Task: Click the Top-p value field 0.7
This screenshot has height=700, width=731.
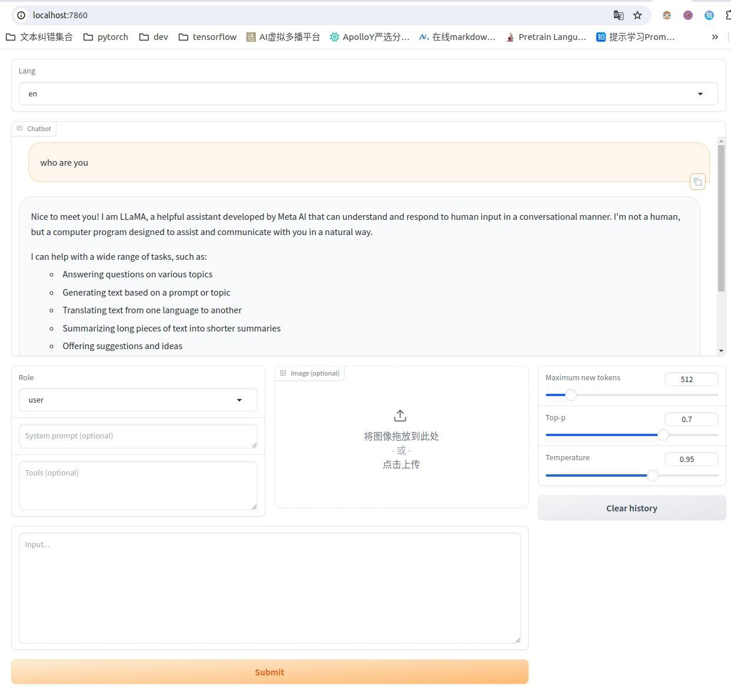Action: [692, 419]
